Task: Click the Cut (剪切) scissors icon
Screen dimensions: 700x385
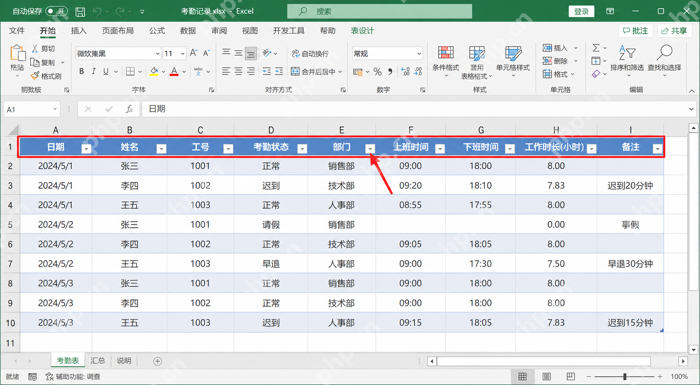Action: tap(35, 48)
